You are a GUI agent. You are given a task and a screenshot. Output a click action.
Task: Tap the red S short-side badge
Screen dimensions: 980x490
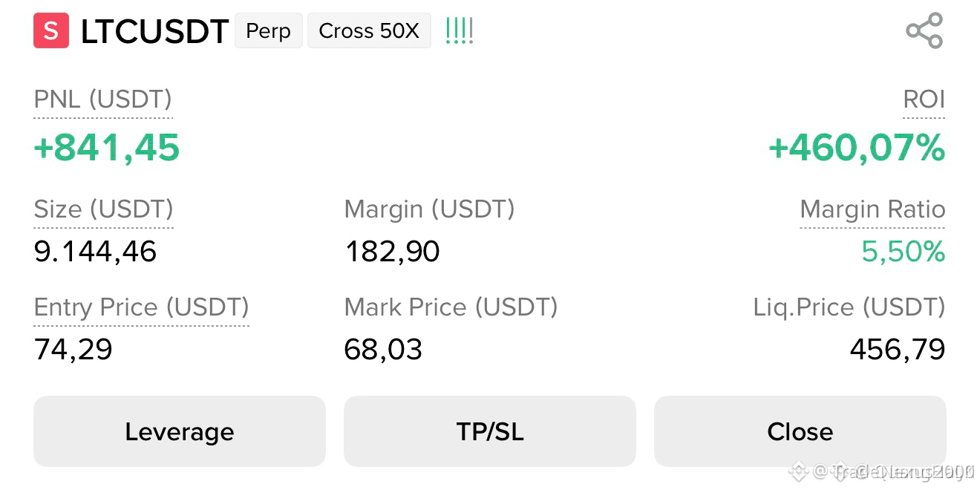tap(51, 31)
